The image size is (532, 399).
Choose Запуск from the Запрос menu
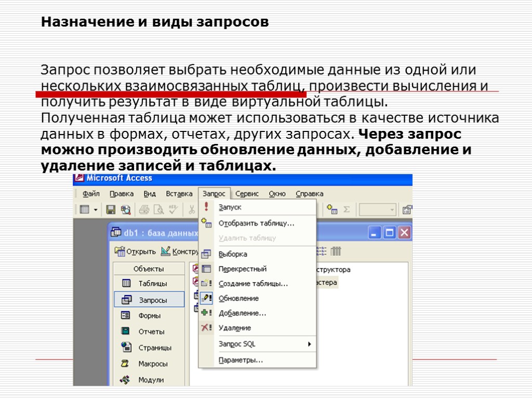tap(258, 207)
